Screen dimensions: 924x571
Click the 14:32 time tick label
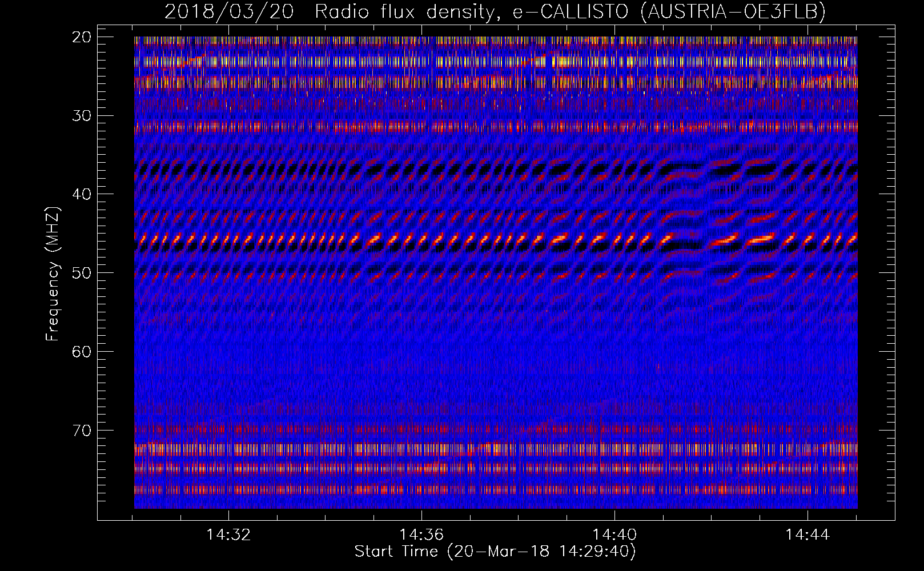point(228,535)
